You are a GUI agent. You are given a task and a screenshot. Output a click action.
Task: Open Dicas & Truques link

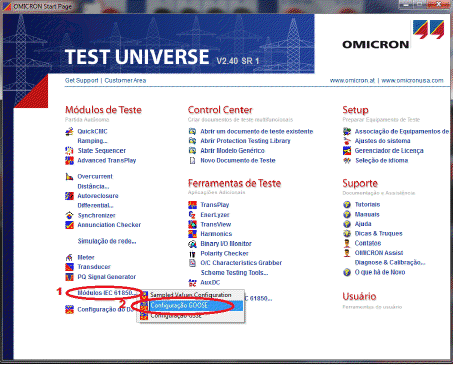coord(379,234)
